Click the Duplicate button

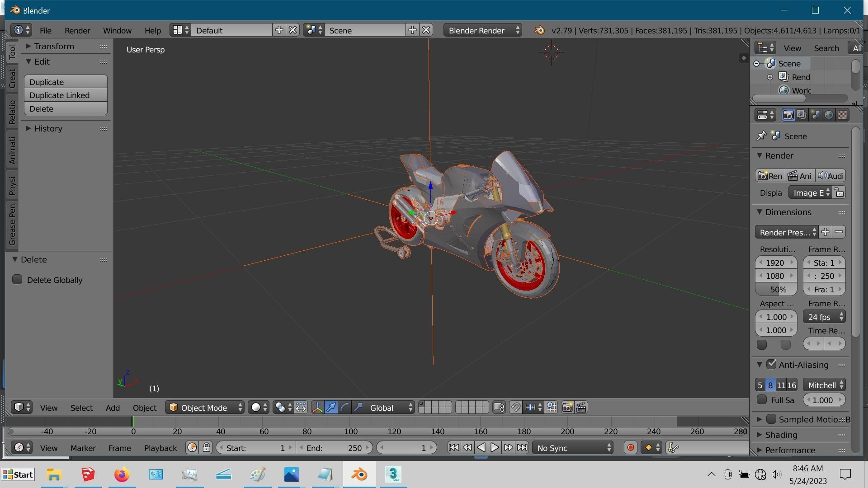pyautogui.click(x=66, y=82)
